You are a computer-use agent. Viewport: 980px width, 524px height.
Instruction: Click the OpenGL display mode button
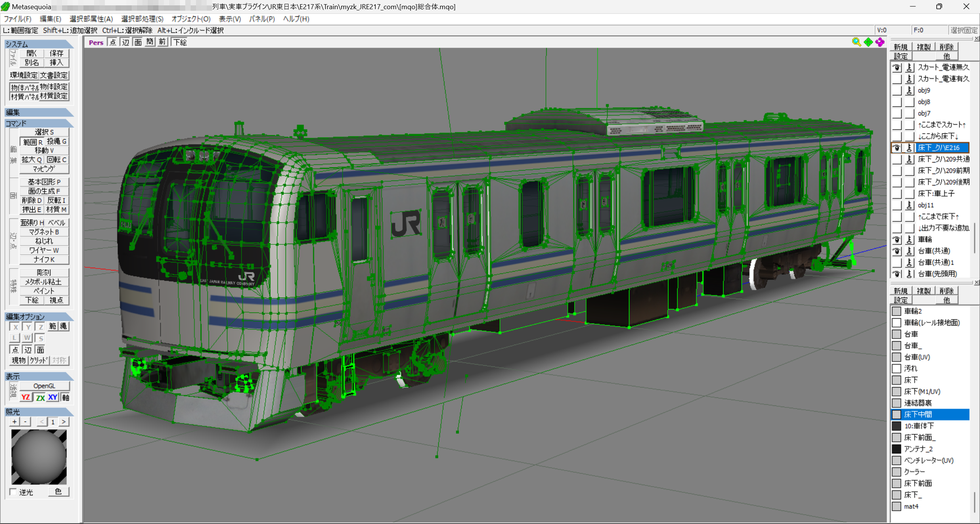point(45,386)
